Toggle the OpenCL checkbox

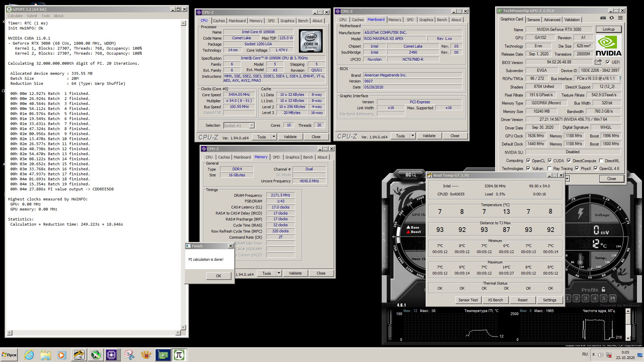[x=528, y=161]
